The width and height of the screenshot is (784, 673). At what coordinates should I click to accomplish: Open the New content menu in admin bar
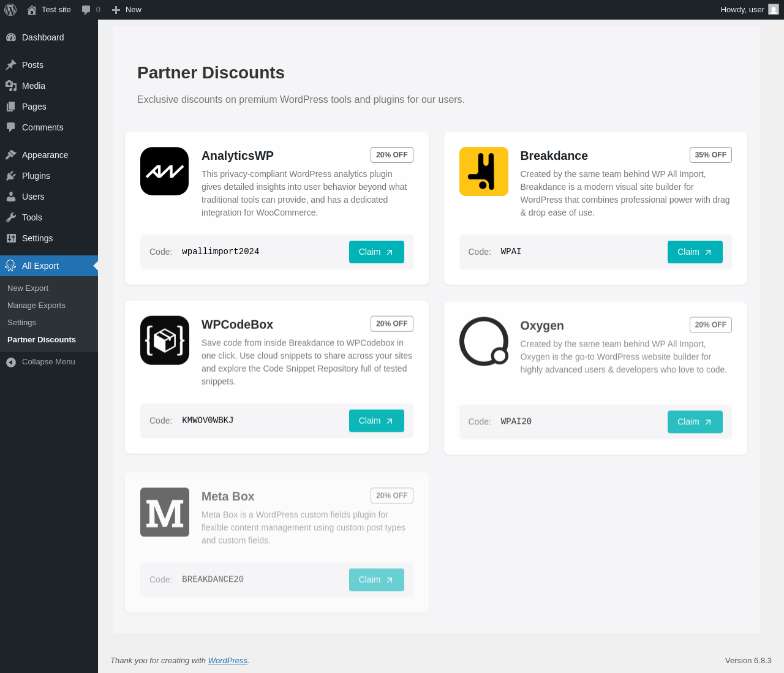coord(127,10)
